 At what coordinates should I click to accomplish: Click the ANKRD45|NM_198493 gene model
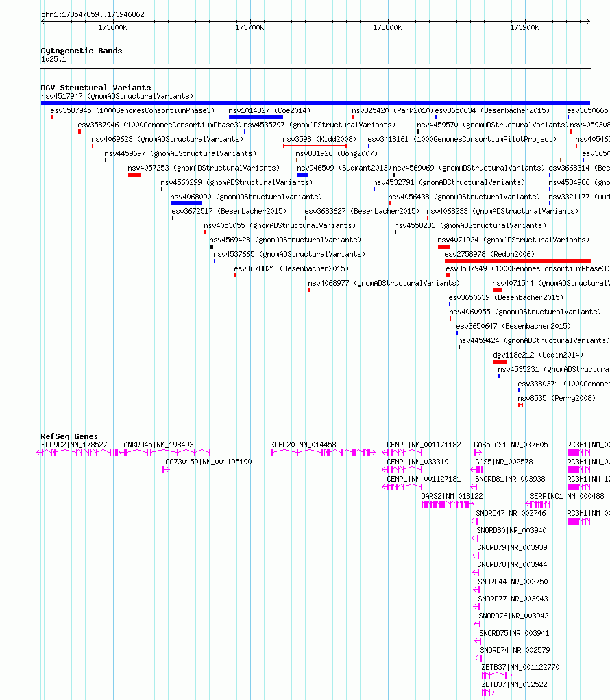point(164,453)
